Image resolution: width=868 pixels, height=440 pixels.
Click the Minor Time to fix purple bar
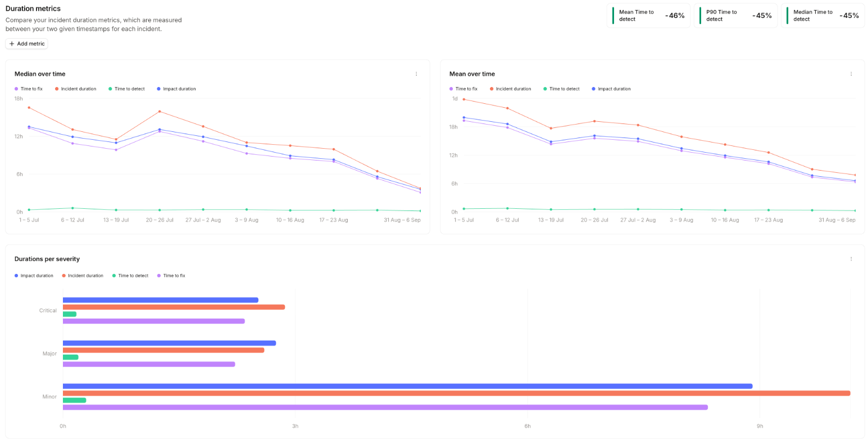(385, 407)
